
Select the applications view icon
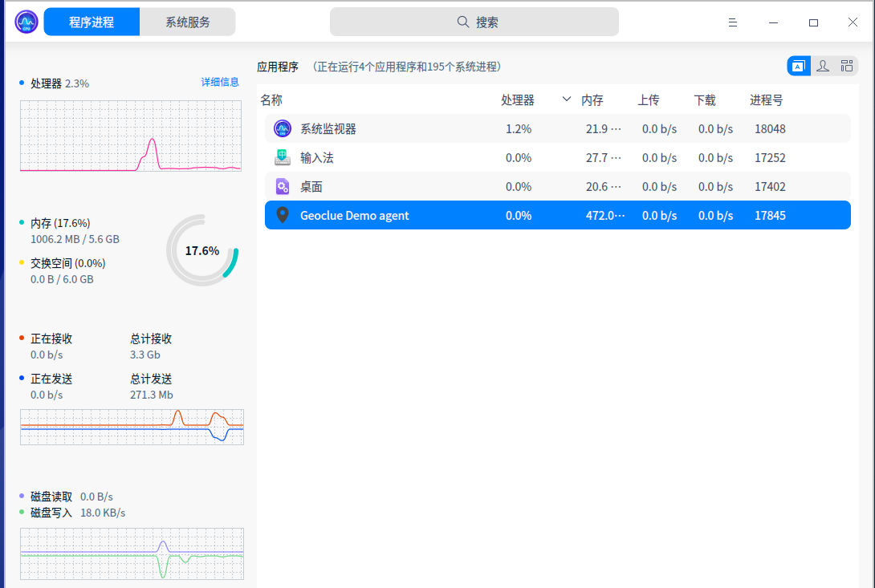[x=798, y=65]
